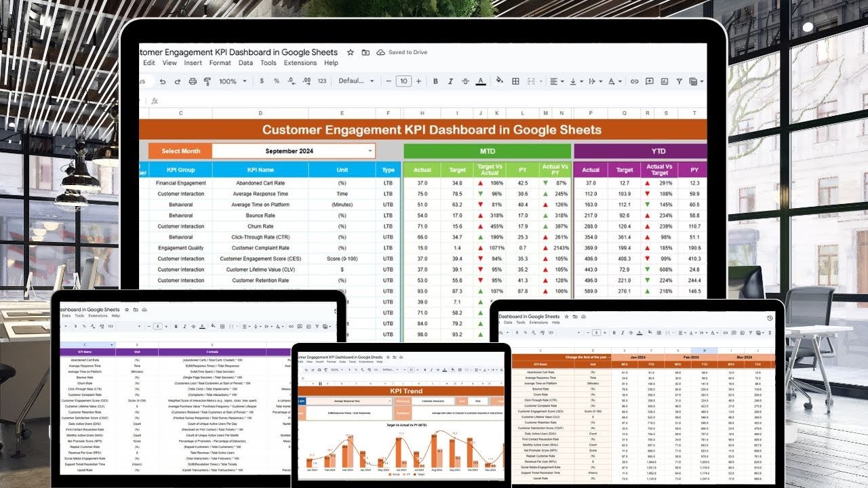
Task: Open text color picker on main monitor
Action: tap(481, 81)
